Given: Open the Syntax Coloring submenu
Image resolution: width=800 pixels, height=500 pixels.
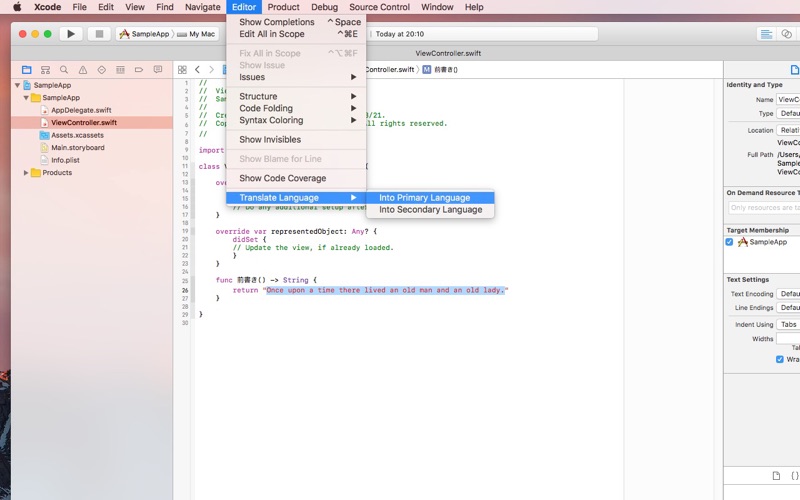Looking at the screenshot, I should [296, 120].
